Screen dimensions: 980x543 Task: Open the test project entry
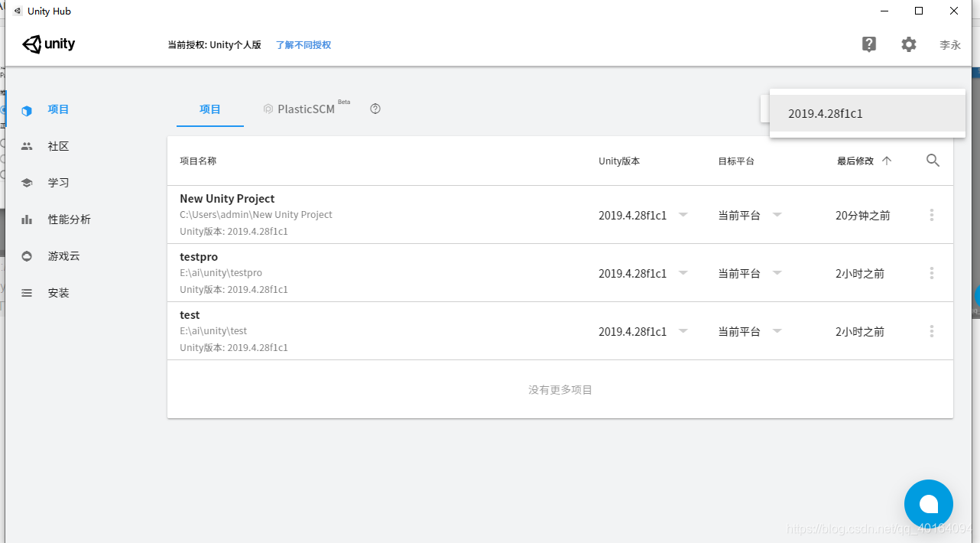point(560,331)
